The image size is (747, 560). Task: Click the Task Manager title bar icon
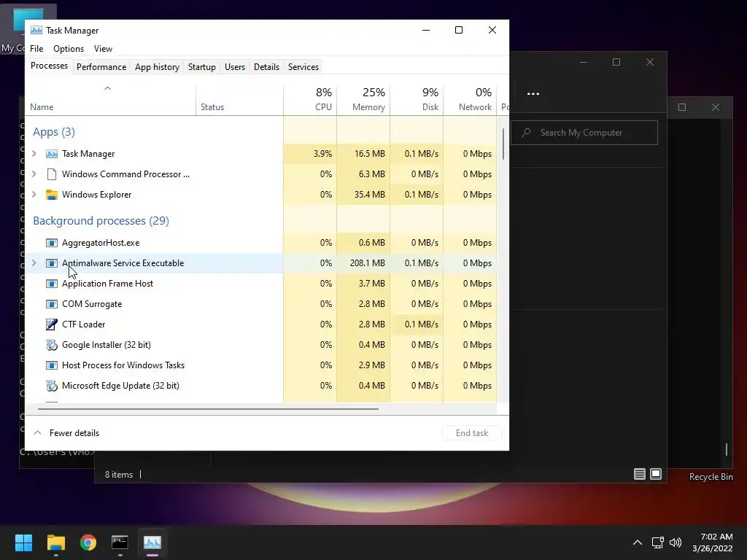click(x=36, y=31)
